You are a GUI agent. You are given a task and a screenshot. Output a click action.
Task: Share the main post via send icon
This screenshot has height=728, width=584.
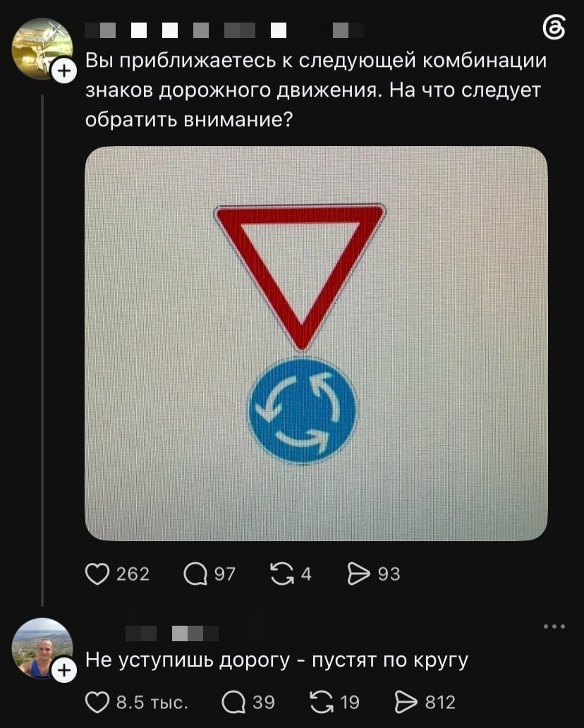359,574
